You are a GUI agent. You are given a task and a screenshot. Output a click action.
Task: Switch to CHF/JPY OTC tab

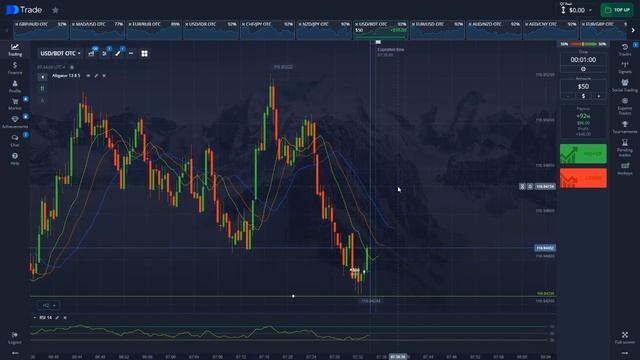click(267, 30)
